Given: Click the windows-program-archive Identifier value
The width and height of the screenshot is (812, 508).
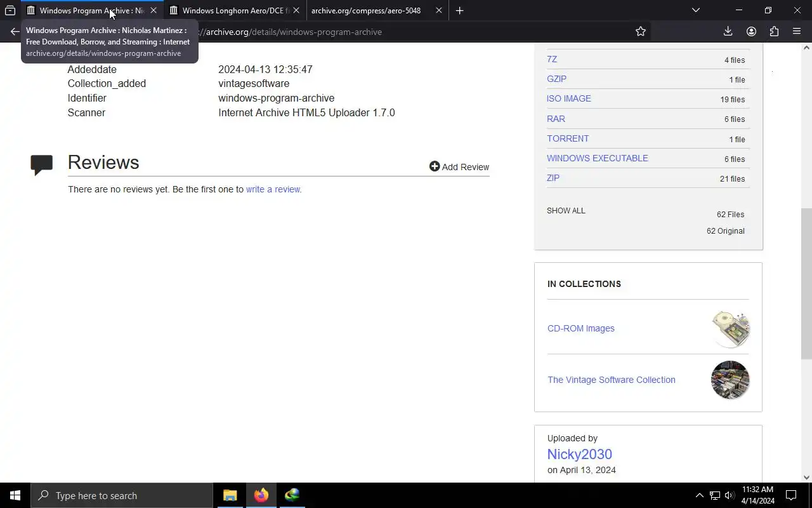Looking at the screenshot, I should point(277,98).
